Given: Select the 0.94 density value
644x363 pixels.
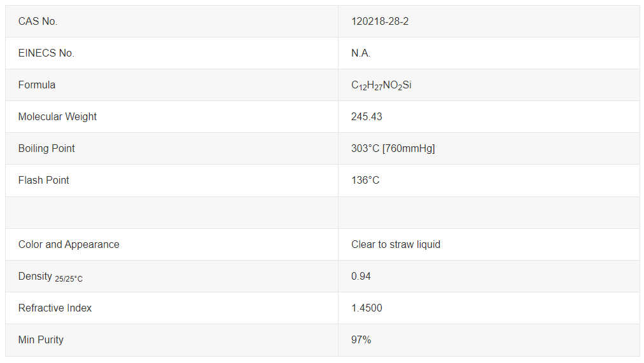Looking at the screenshot, I should [x=361, y=276].
